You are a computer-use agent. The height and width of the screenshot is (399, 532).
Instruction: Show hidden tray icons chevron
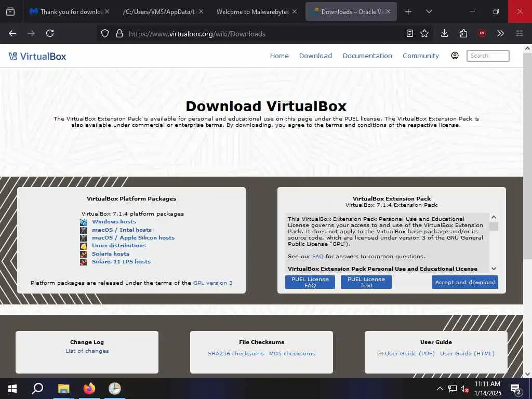pyautogui.click(x=440, y=389)
